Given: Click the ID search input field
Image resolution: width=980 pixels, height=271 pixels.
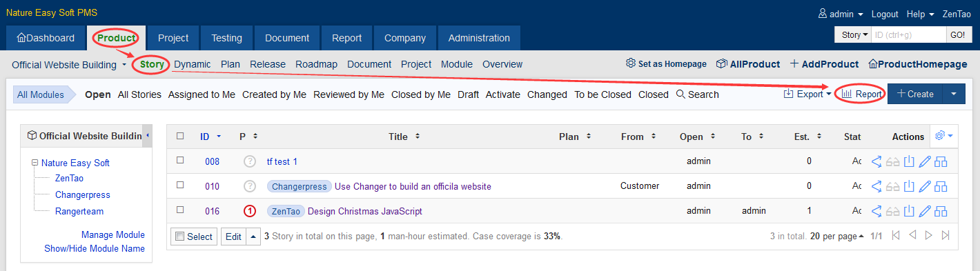Looking at the screenshot, I should coord(908,34).
